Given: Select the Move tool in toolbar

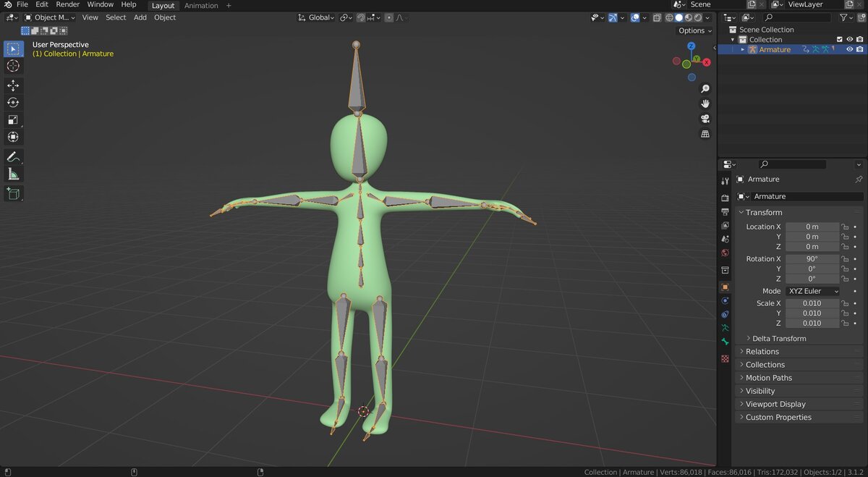Looking at the screenshot, I should tap(13, 85).
